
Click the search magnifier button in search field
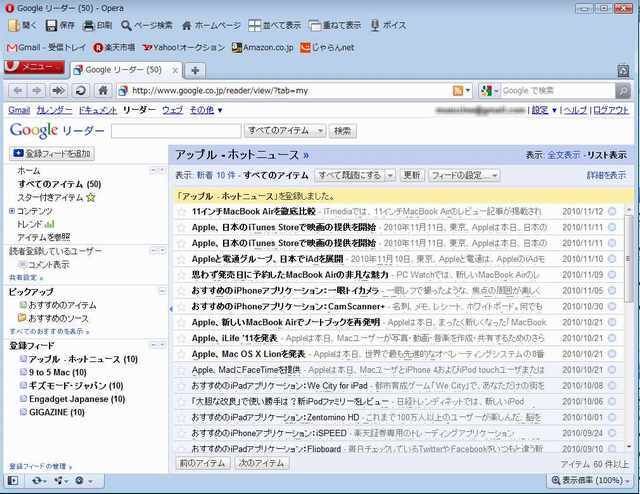click(x=623, y=91)
